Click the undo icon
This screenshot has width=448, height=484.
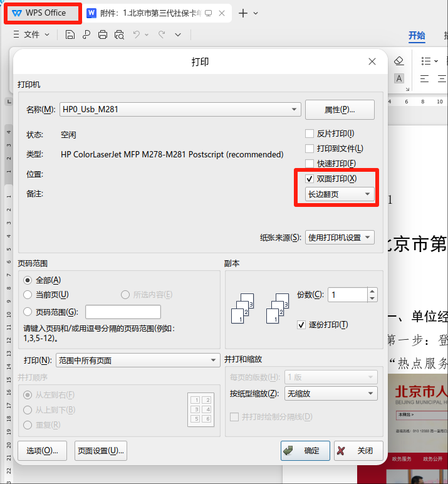(137, 34)
